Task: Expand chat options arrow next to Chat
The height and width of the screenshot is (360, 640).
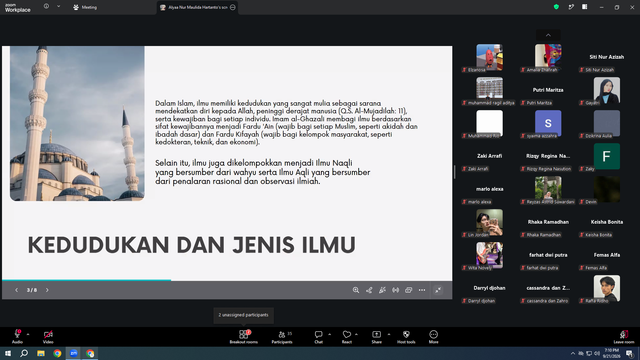Action: (329, 334)
